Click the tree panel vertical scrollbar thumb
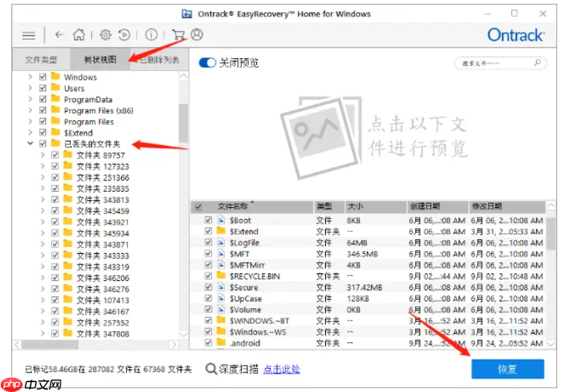564x392 pixels. [x=184, y=123]
